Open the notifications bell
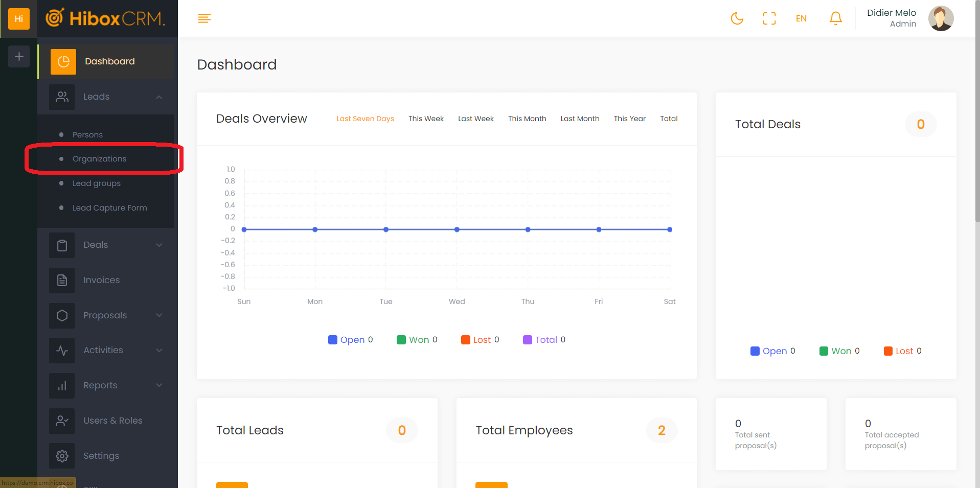This screenshot has height=488, width=980. pos(835,19)
